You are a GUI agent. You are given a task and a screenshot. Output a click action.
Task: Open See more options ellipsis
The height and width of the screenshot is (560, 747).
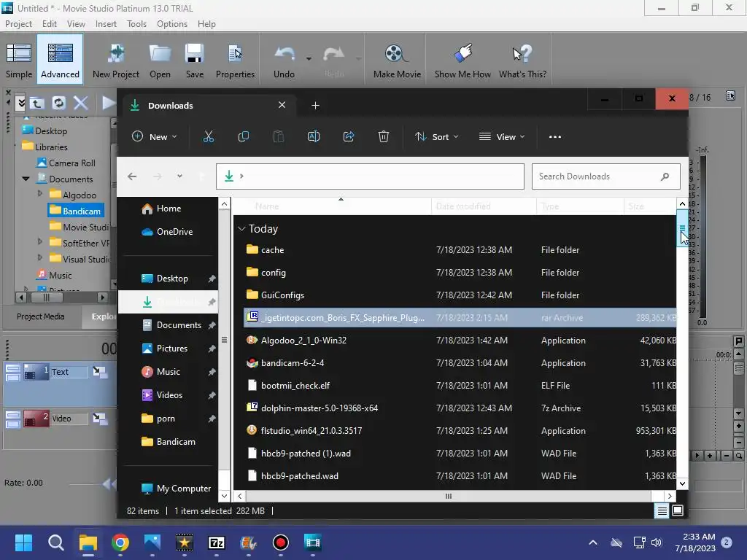[555, 136]
